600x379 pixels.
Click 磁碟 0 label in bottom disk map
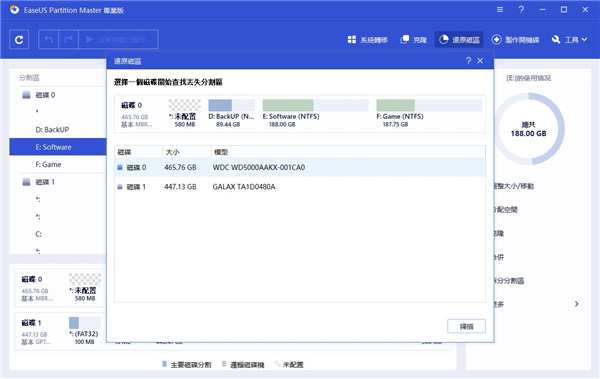pos(32,279)
